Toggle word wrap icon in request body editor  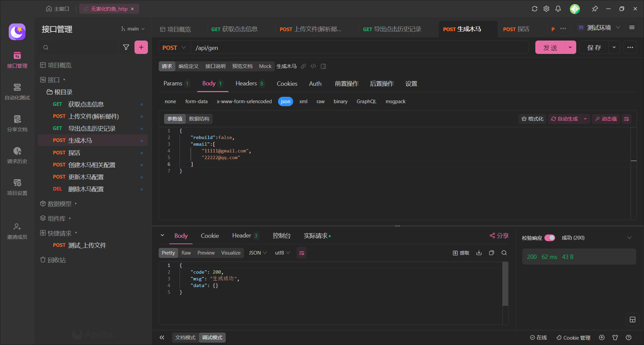pyautogui.click(x=627, y=119)
